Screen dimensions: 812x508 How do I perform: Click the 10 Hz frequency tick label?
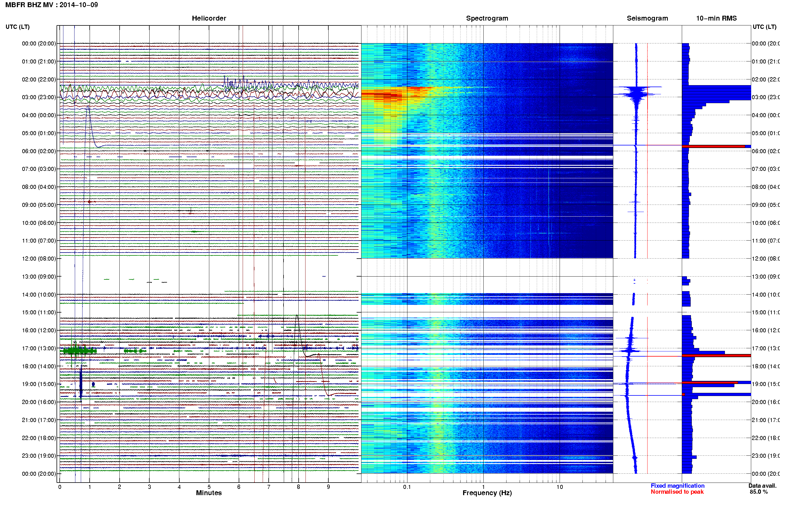[560, 487]
